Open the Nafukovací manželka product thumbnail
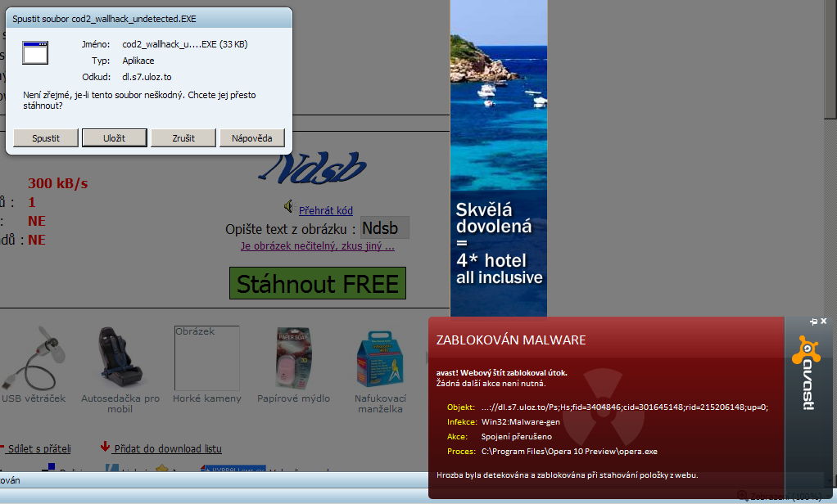 (380, 358)
